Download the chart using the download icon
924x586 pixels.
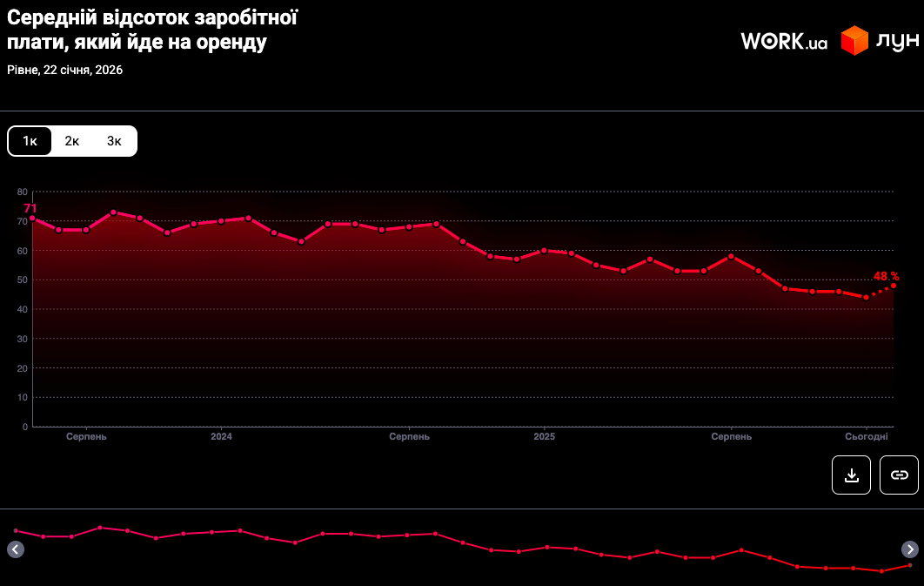point(851,475)
